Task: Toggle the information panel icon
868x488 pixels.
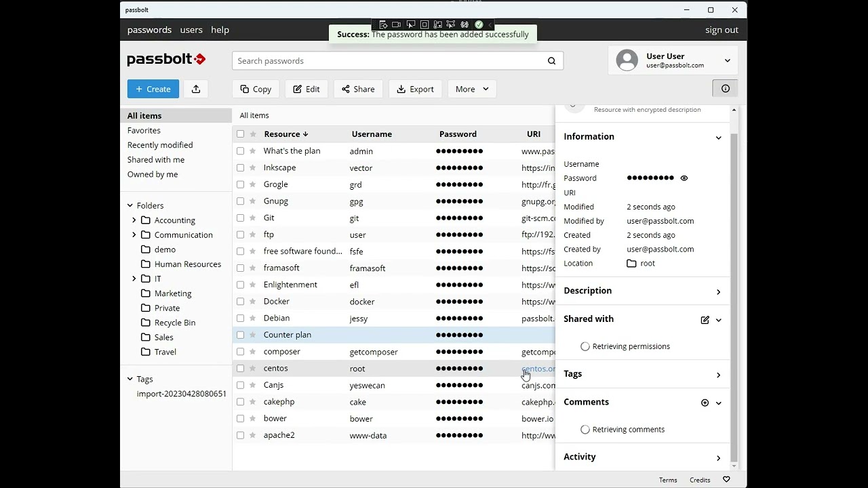Action: (x=725, y=89)
